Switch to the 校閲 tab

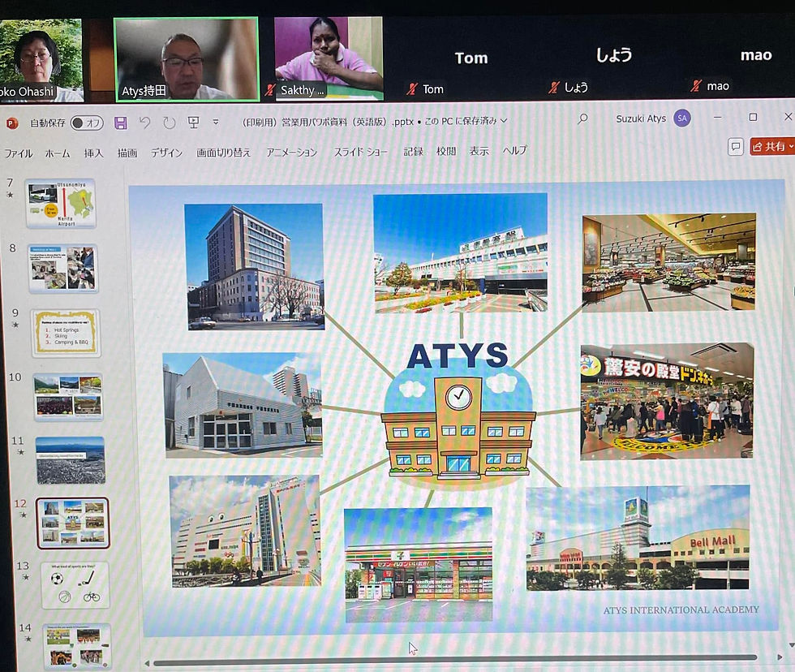coord(446,151)
